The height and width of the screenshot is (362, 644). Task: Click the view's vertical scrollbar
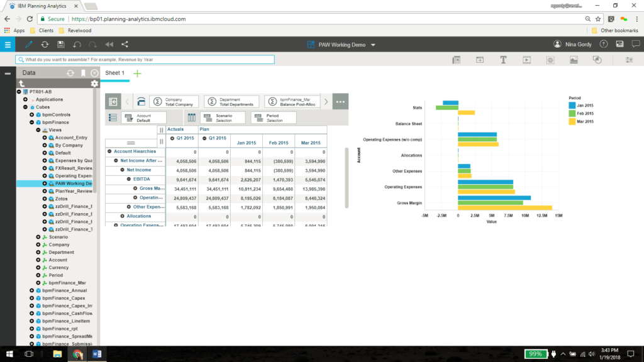point(347,178)
